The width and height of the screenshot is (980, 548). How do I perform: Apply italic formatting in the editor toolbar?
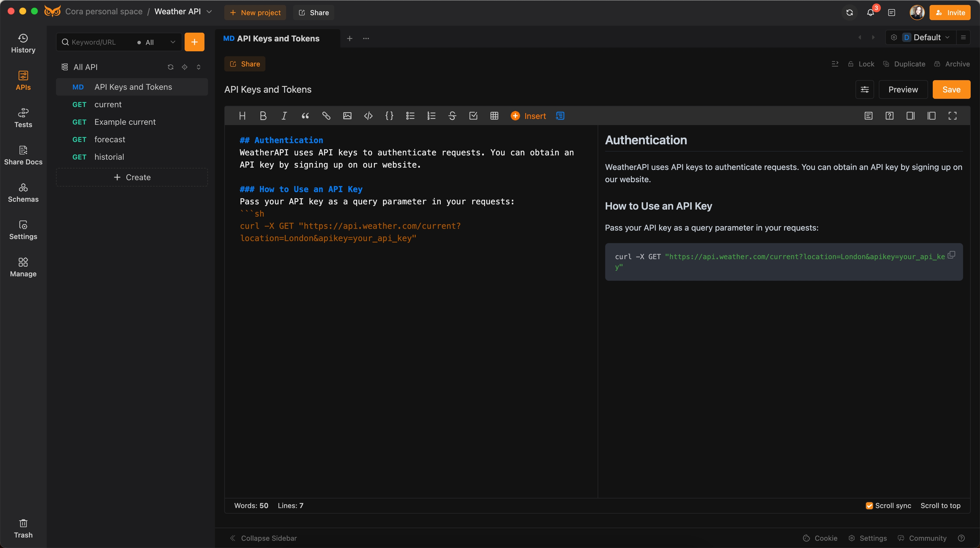(284, 116)
